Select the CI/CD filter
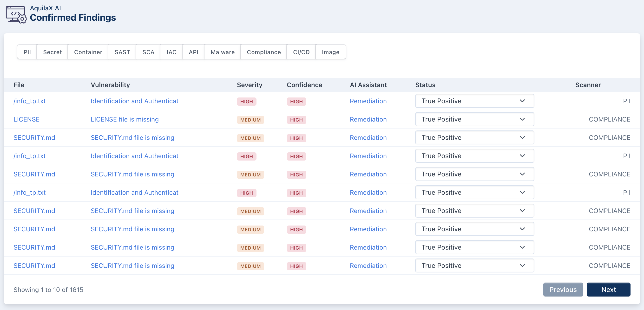 pyautogui.click(x=301, y=52)
